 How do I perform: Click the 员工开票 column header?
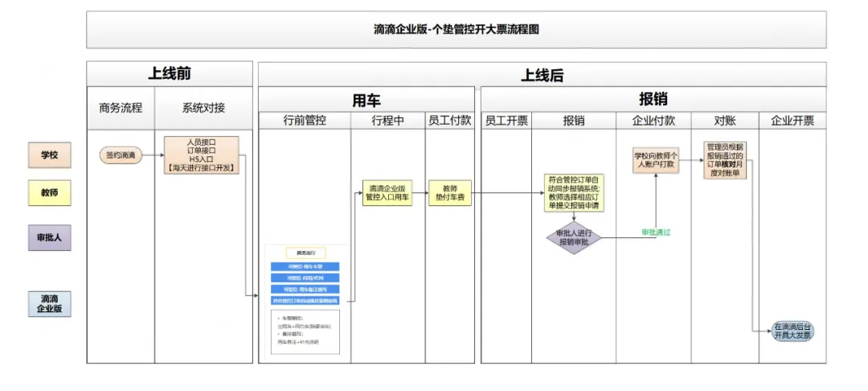[506, 121]
